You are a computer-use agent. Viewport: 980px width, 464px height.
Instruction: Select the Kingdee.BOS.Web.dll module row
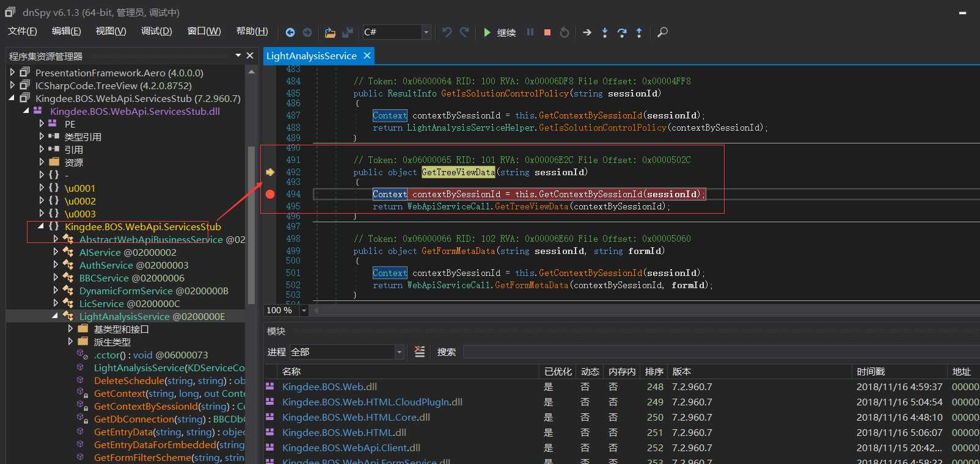coord(622,386)
